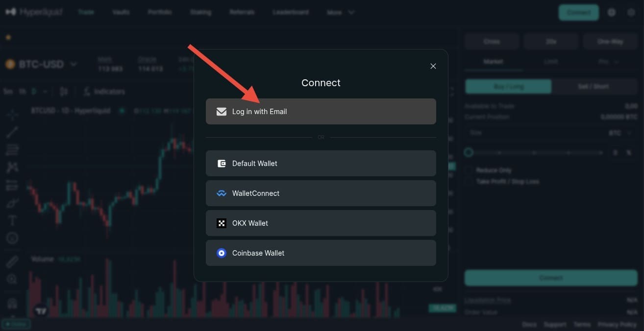Viewport: 644px width, 331px height.
Task: Open the Support footer link
Action: 555,324
